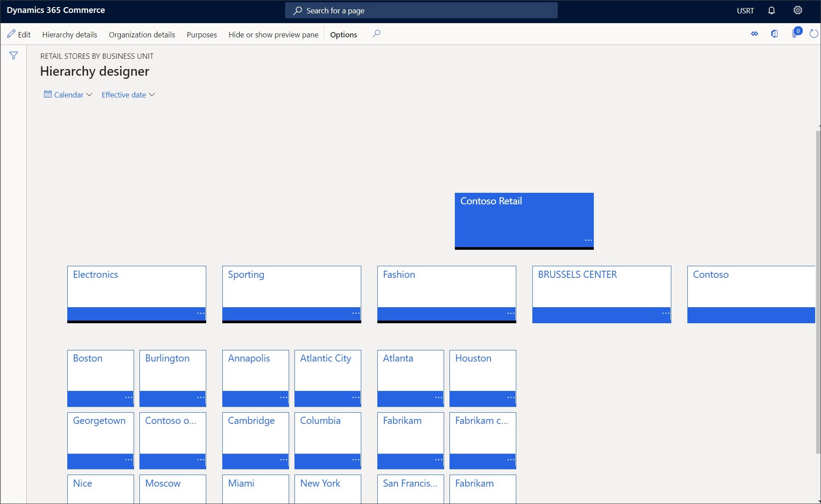
Task: Click the Edit pencil button
Action: coord(19,34)
